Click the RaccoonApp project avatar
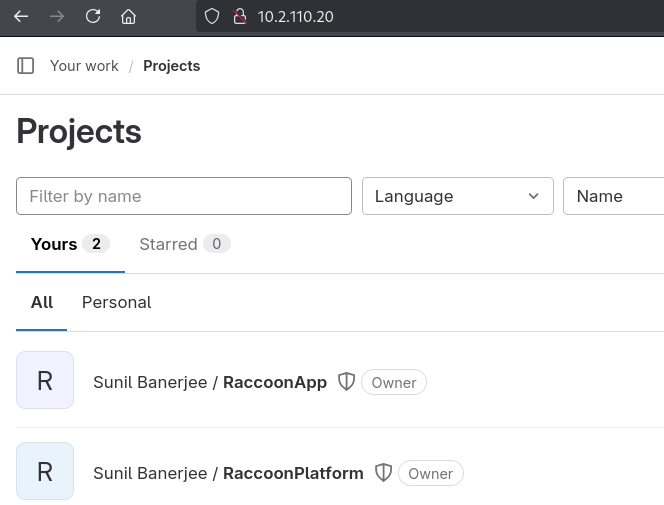 45,380
